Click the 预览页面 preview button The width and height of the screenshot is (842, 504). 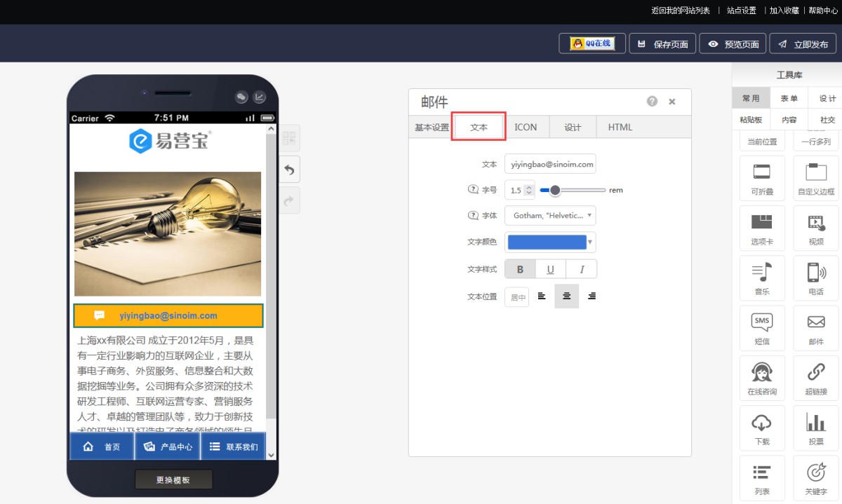733,43
